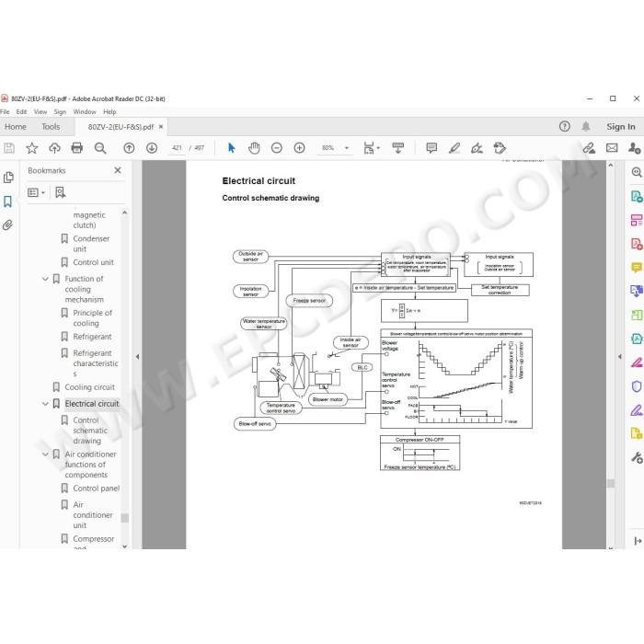Open Control schematic drawing bookmark
The image size is (644, 644).
90,430
